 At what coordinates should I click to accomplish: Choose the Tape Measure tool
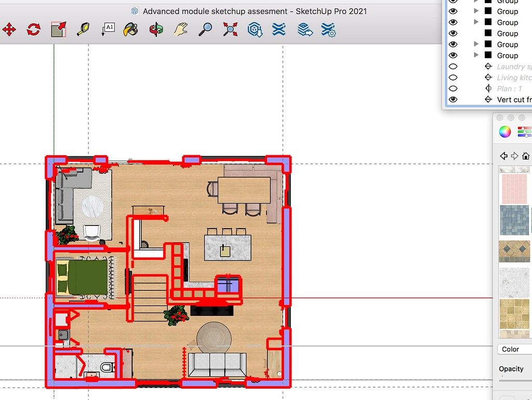[83, 30]
